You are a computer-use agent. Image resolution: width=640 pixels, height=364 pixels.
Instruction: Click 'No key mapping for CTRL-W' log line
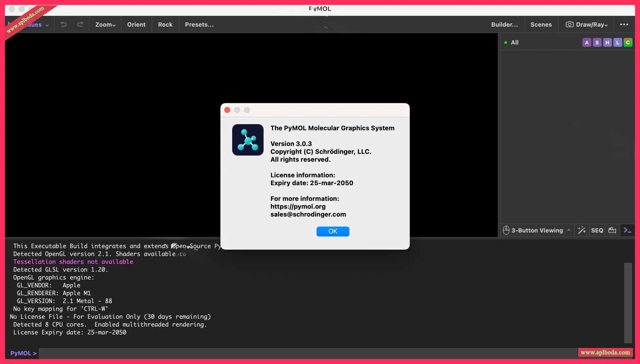click(x=61, y=309)
